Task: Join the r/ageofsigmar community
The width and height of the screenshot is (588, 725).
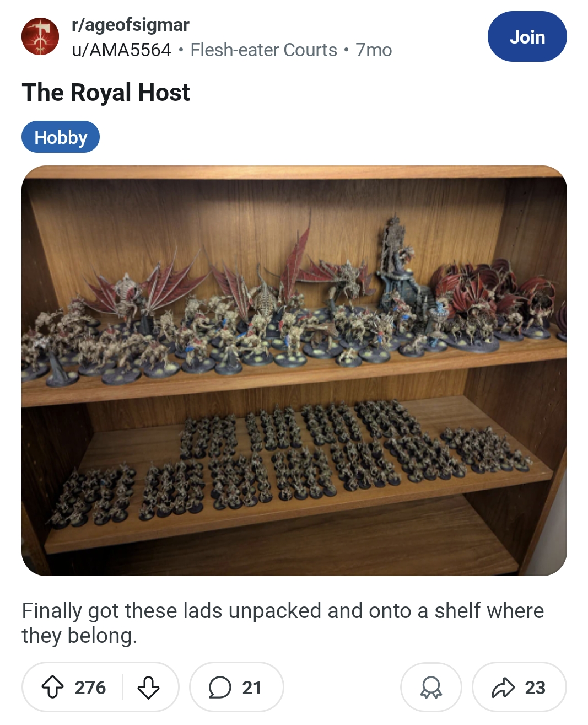Action: [527, 36]
